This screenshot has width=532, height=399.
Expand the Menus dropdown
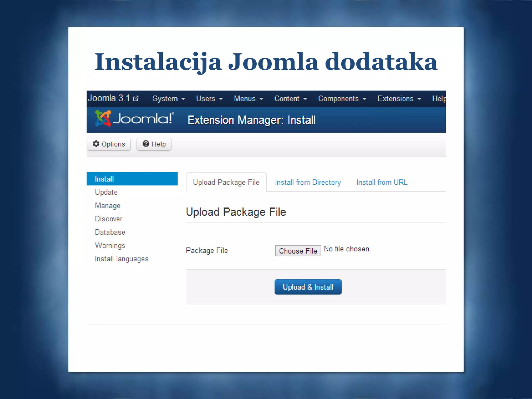(x=249, y=99)
